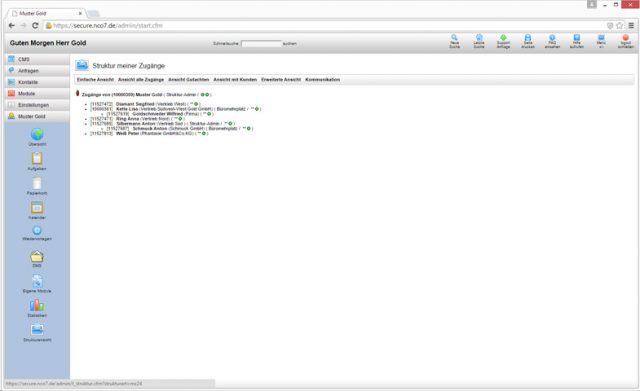The image size is (640, 391).
Task: Click green status dot beside Weiß Peter
Action: (204, 133)
